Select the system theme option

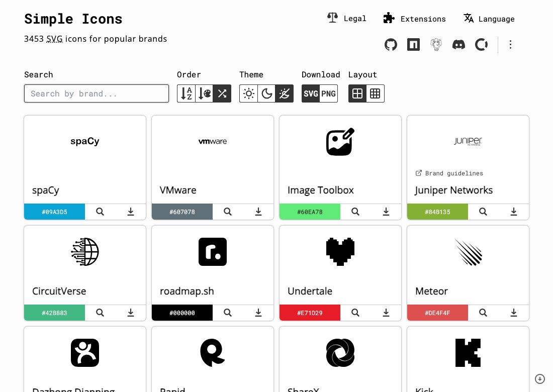(285, 93)
